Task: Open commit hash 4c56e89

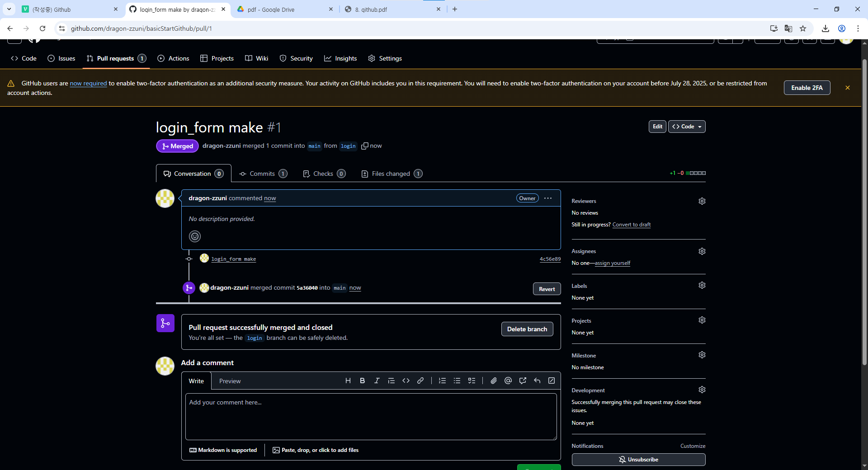Action: [x=550, y=259]
